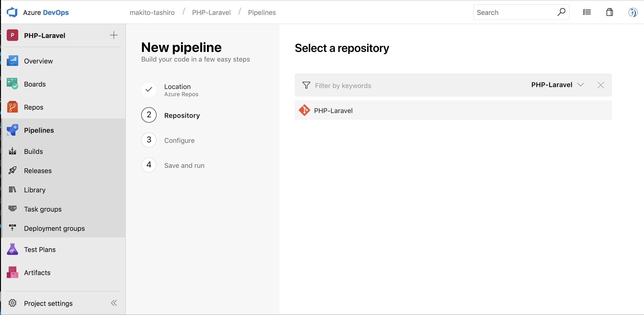Click the Repos icon in sidebar
Screen dimensions: 644x315
coord(12,107)
